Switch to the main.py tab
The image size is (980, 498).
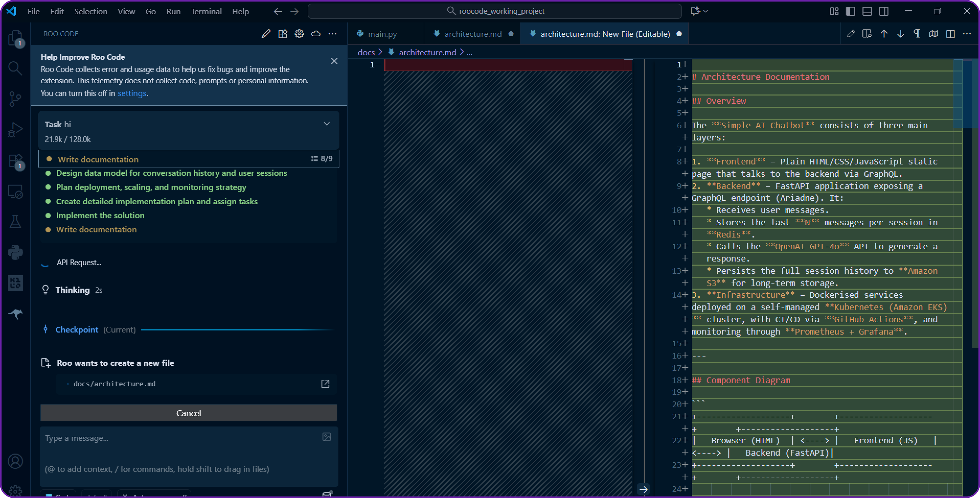382,34
